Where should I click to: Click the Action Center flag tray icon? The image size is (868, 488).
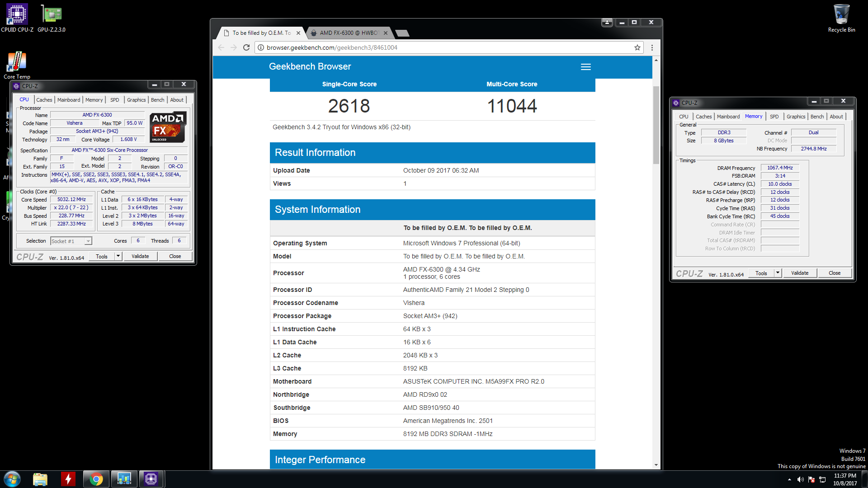(x=811, y=479)
